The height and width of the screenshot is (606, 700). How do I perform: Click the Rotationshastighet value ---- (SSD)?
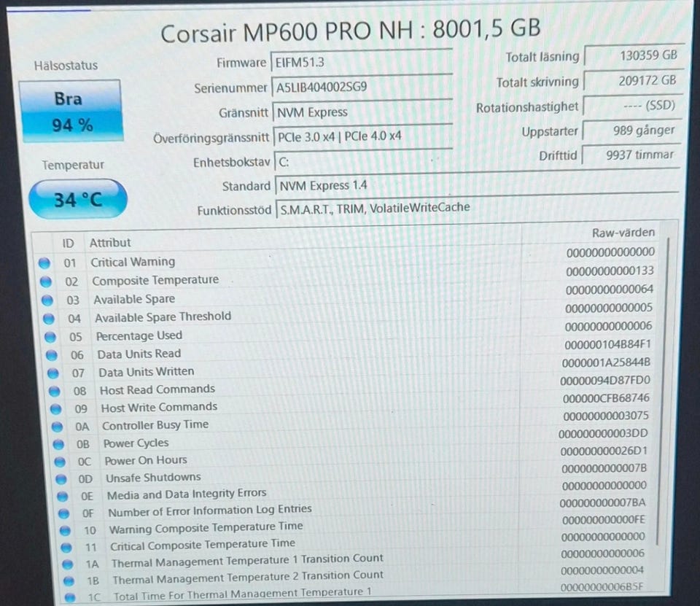[633, 106]
